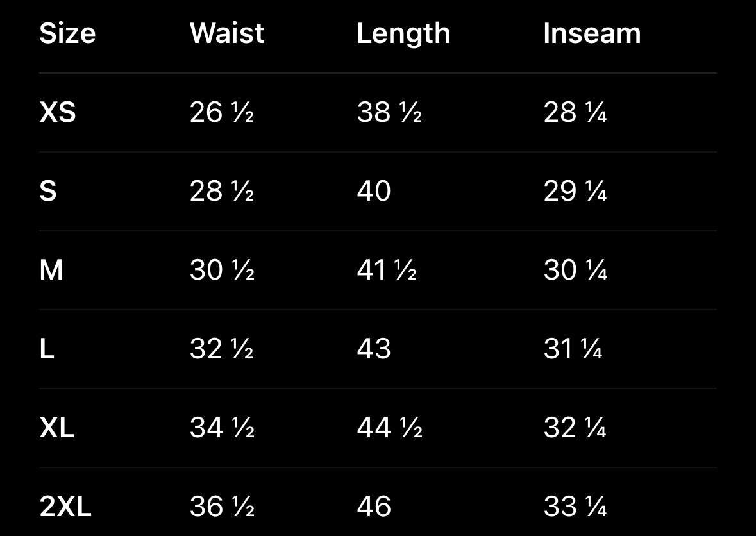Click the 34 ½ waist value
The image size is (756, 536).
click(222, 428)
